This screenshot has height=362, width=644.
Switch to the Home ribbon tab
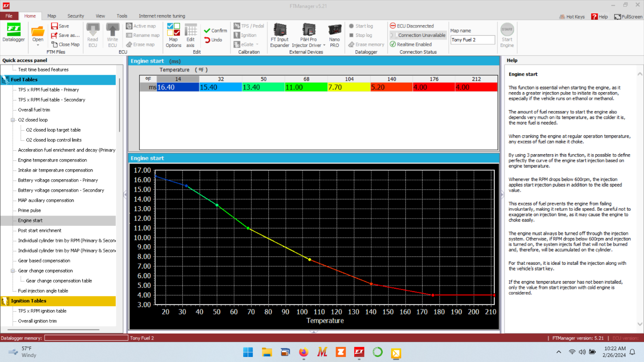[30, 16]
